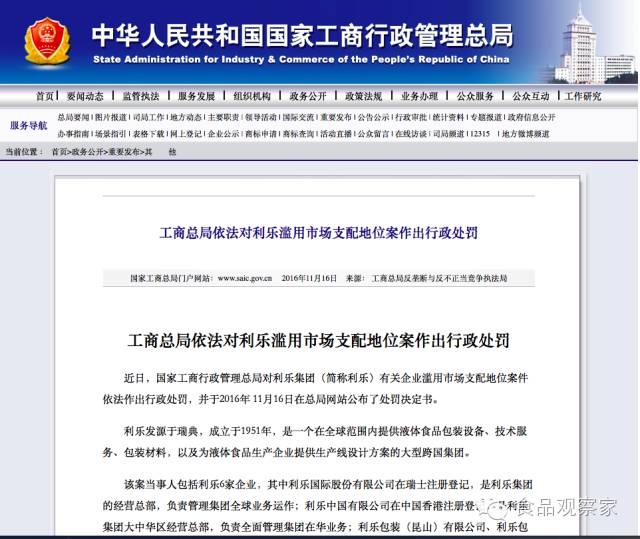640x539 pixels.
Task: Watch the 活动直播 link
Action: click(336, 134)
